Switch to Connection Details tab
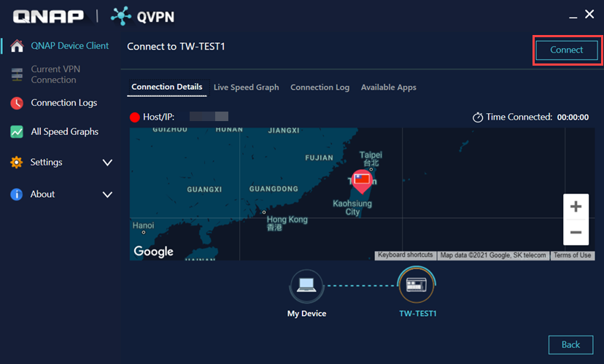 [167, 87]
